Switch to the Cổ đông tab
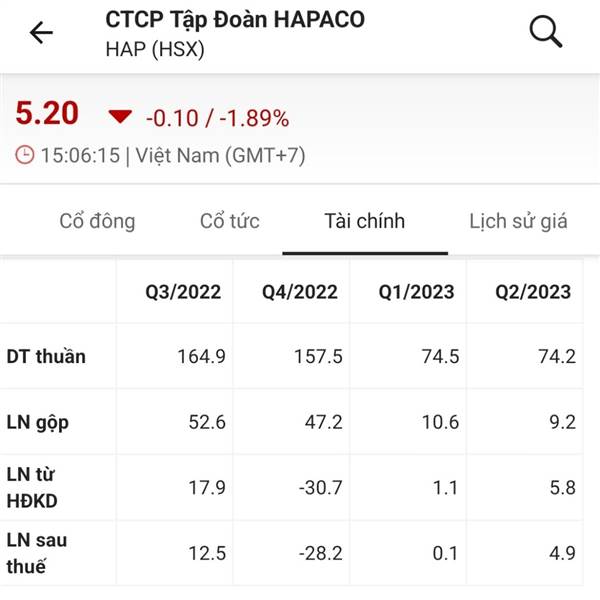The image size is (600, 600). pyautogui.click(x=97, y=221)
